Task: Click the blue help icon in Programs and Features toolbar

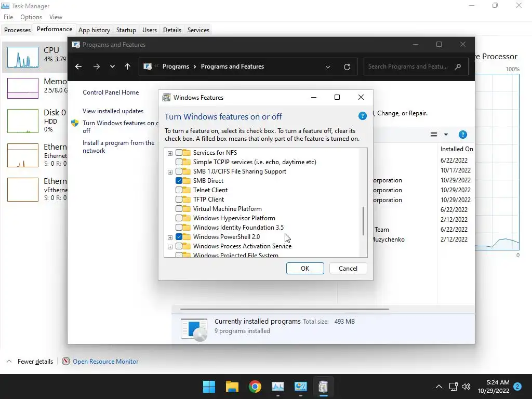Action: (x=462, y=135)
